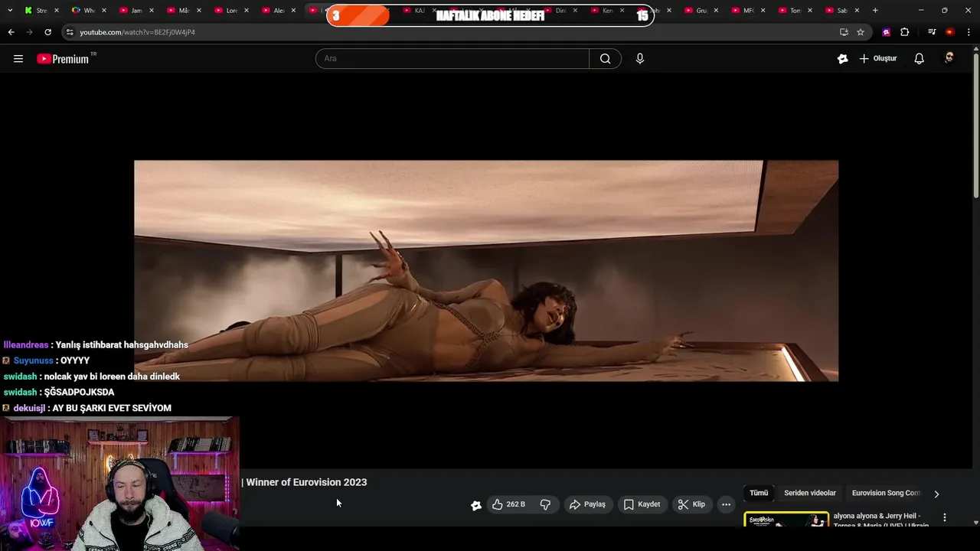This screenshot has width=980, height=551.
Task: Click the sparkle icon beside Oluştur
Action: [842, 59]
